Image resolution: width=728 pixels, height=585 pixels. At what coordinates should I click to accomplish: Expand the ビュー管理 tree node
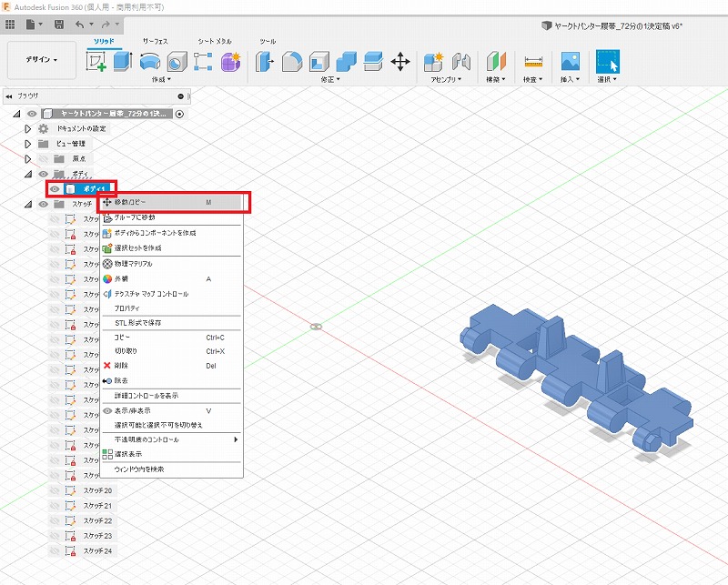click(x=28, y=144)
